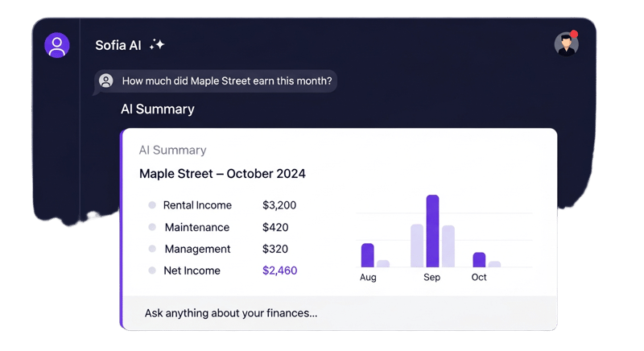Click the purple Aug bar in chart

[368, 255]
